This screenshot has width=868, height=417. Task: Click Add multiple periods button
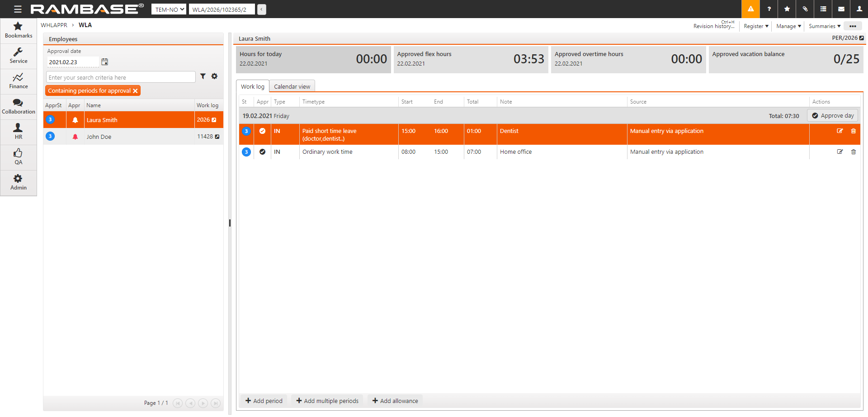click(327, 401)
